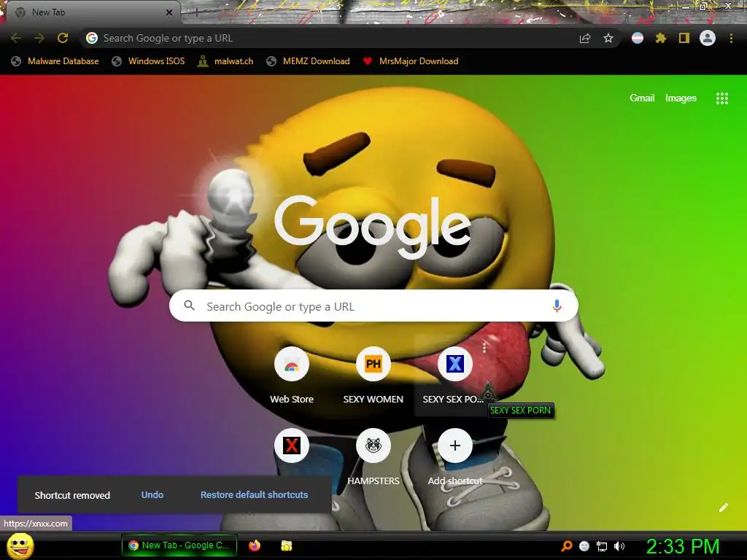
Task: Reload the page with the refresh icon
Action: pyautogui.click(x=63, y=38)
